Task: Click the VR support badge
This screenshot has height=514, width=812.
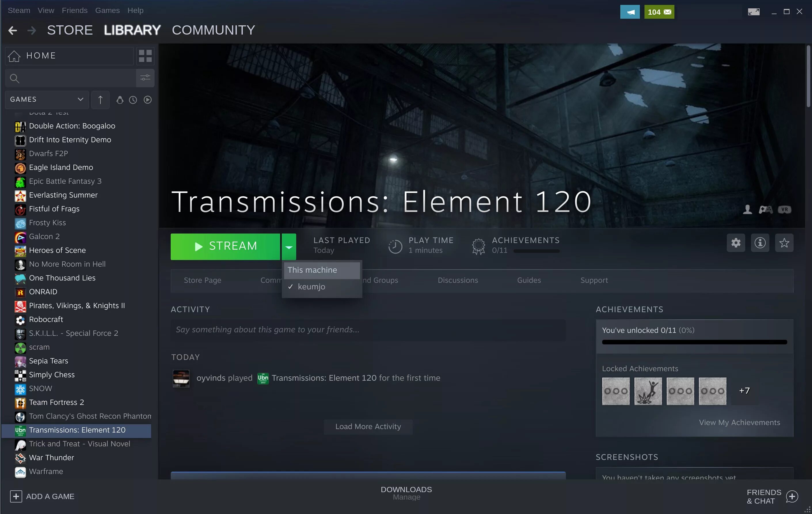Action: pos(784,209)
